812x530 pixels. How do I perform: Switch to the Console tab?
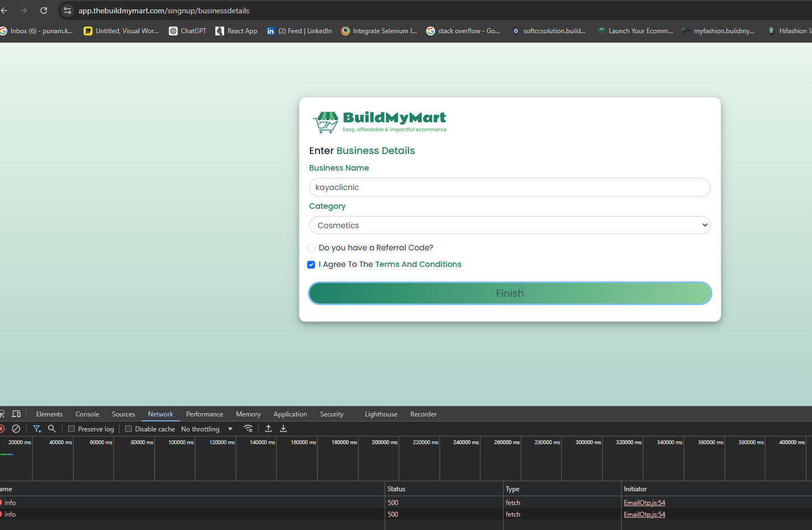coord(87,414)
